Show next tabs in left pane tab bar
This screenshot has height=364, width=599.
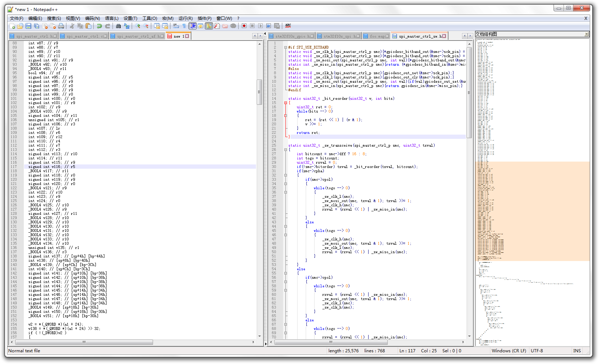(x=260, y=36)
